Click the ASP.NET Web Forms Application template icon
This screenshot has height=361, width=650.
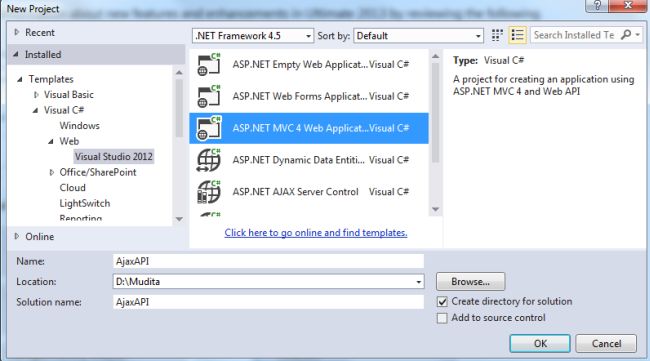coord(209,97)
